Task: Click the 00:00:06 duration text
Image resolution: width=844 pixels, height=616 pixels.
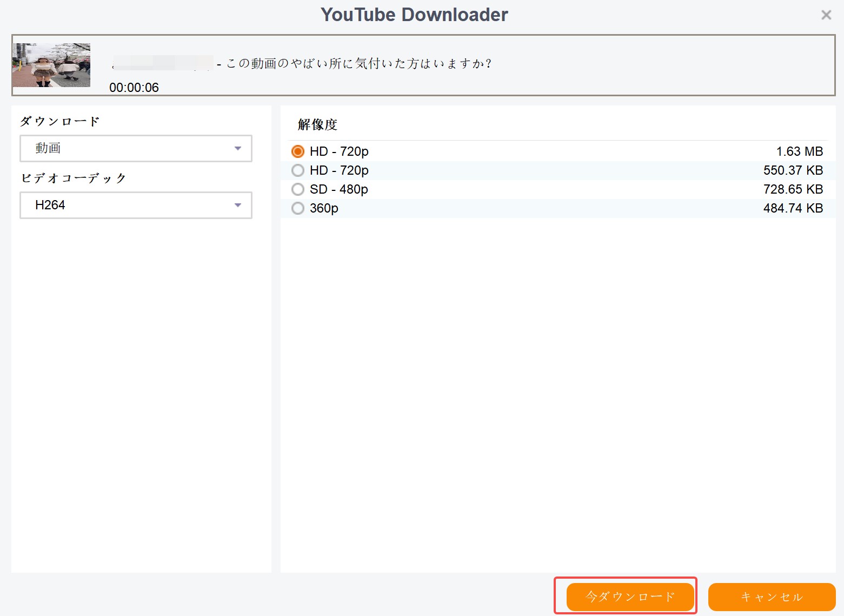Action: pos(134,88)
